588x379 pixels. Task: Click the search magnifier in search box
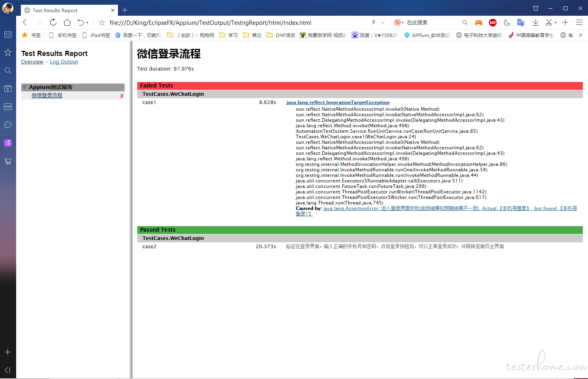coord(465,22)
